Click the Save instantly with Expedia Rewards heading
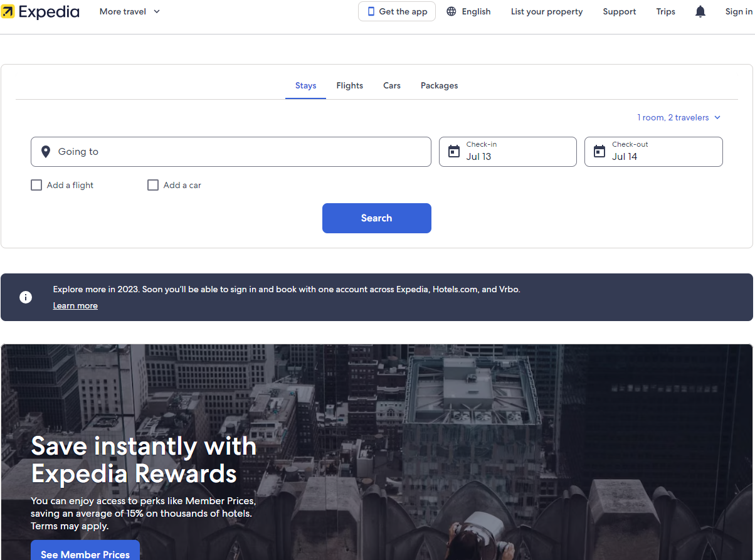This screenshot has width=755, height=560. [144, 460]
